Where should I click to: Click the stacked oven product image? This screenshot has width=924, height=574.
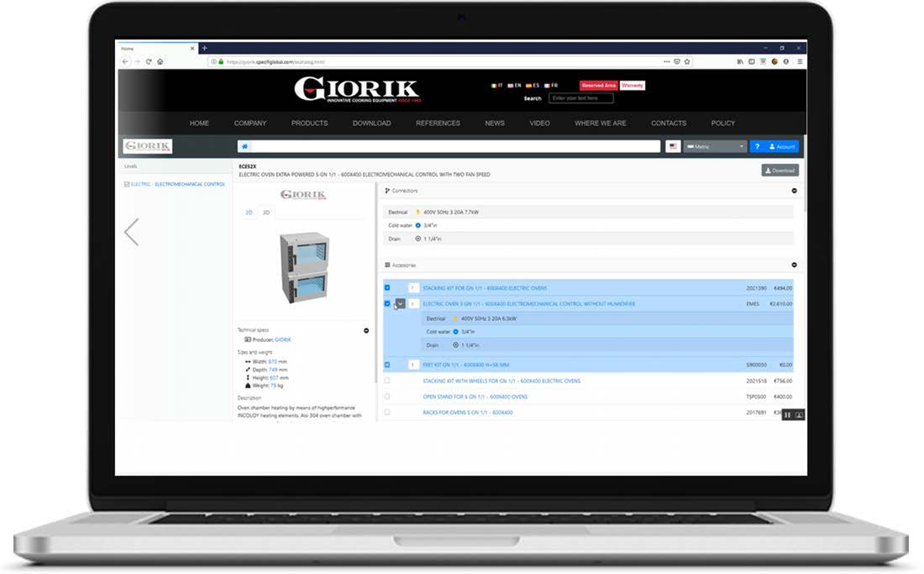tap(304, 267)
